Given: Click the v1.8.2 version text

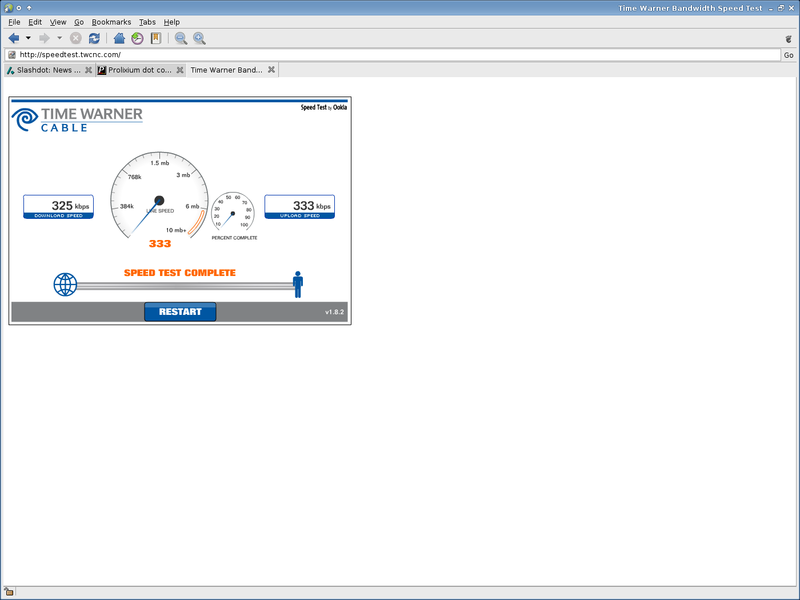Looking at the screenshot, I should tap(335, 312).
